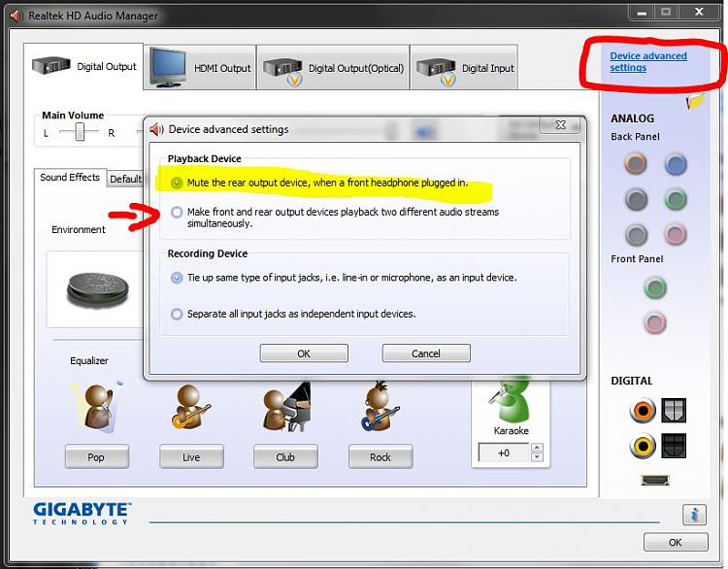Click the pink back panel jack

click(x=675, y=234)
